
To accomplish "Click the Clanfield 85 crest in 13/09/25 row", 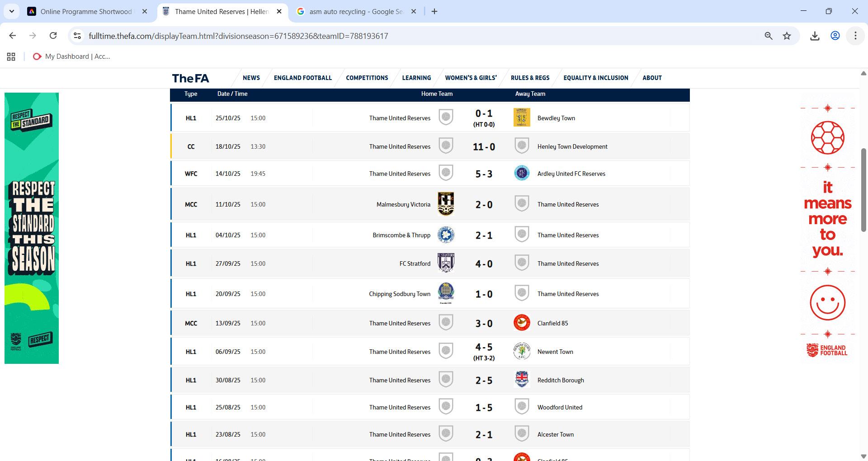I will pos(522,323).
